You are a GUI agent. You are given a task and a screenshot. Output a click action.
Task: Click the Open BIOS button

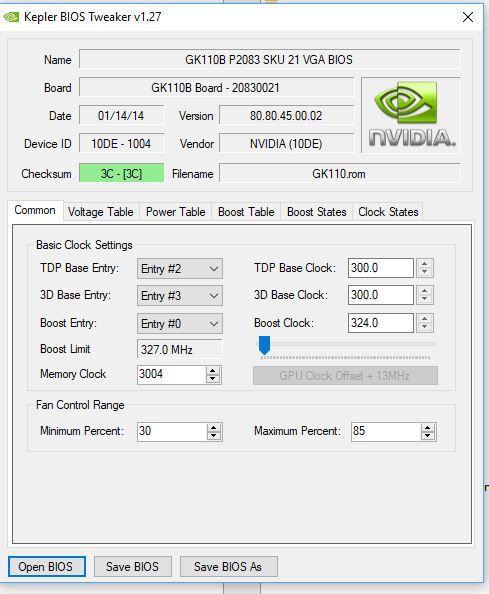(46, 567)
